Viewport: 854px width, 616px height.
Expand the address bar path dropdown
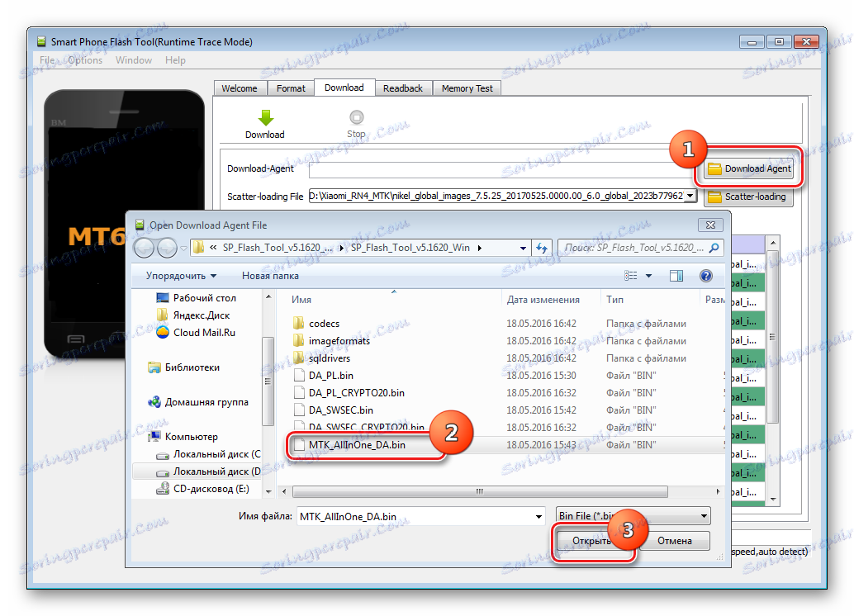coord(523,248)
